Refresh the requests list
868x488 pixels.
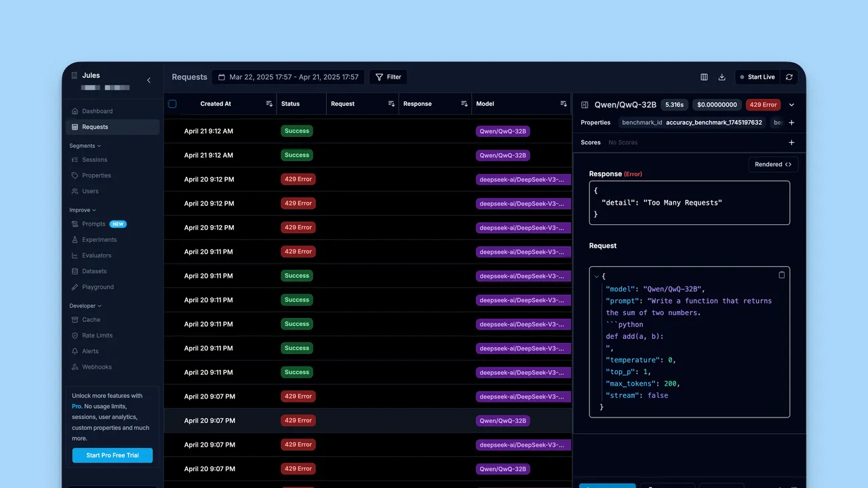[789, 77]
